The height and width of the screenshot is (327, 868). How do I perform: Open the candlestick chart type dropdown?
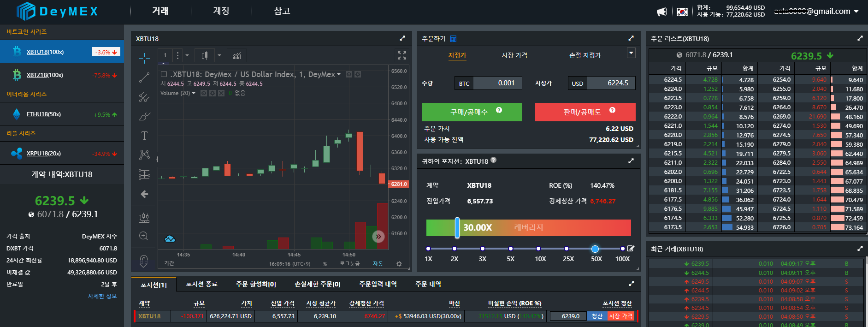pos(219,55)
